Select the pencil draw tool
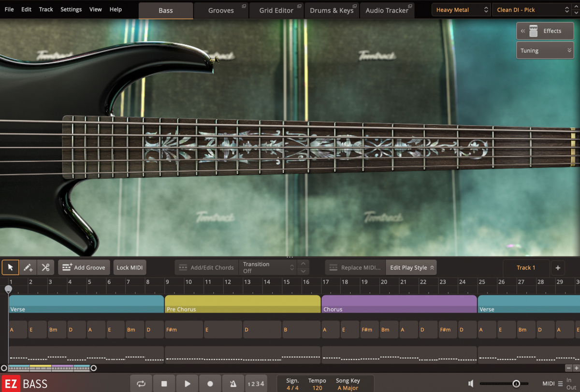This screenshot has width=580, height=392. (x=28, y=267)
